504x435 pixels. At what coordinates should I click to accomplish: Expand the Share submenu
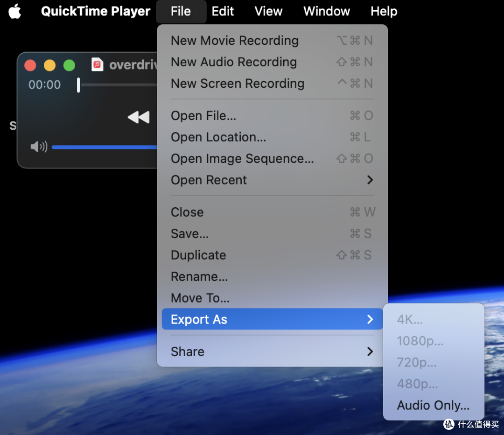point(272,352)
